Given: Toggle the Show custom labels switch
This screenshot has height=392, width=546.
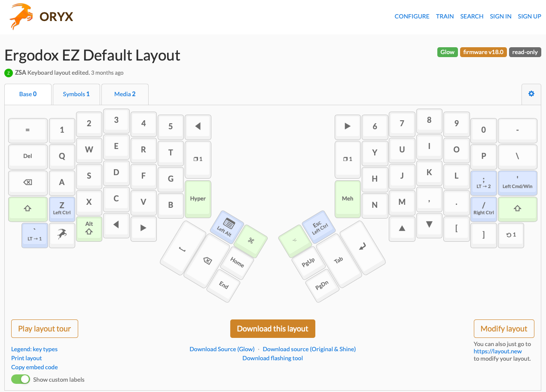Looking at the screenshot, I should tap(21, 380).
